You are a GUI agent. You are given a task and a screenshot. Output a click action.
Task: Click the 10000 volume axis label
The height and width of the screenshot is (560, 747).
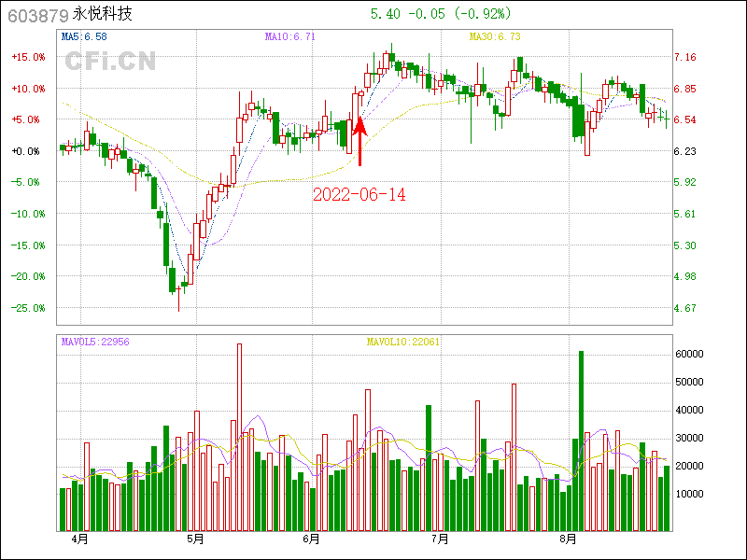(689, 495)
